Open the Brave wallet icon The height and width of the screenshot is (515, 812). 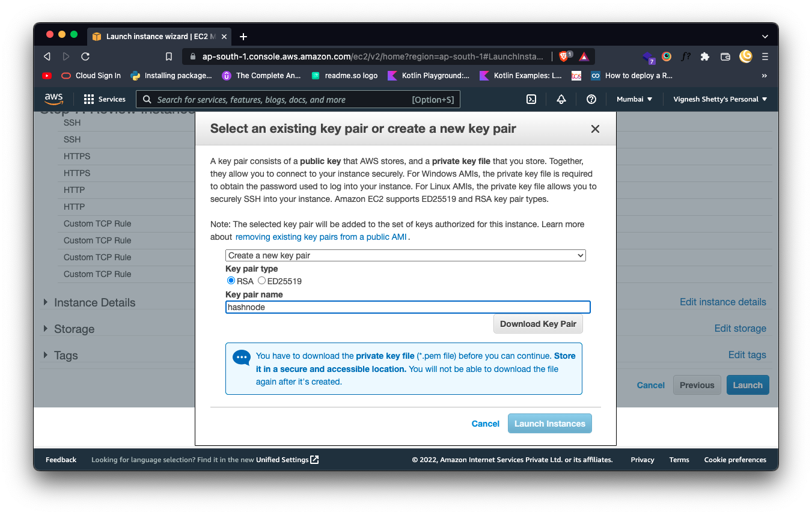725,56
